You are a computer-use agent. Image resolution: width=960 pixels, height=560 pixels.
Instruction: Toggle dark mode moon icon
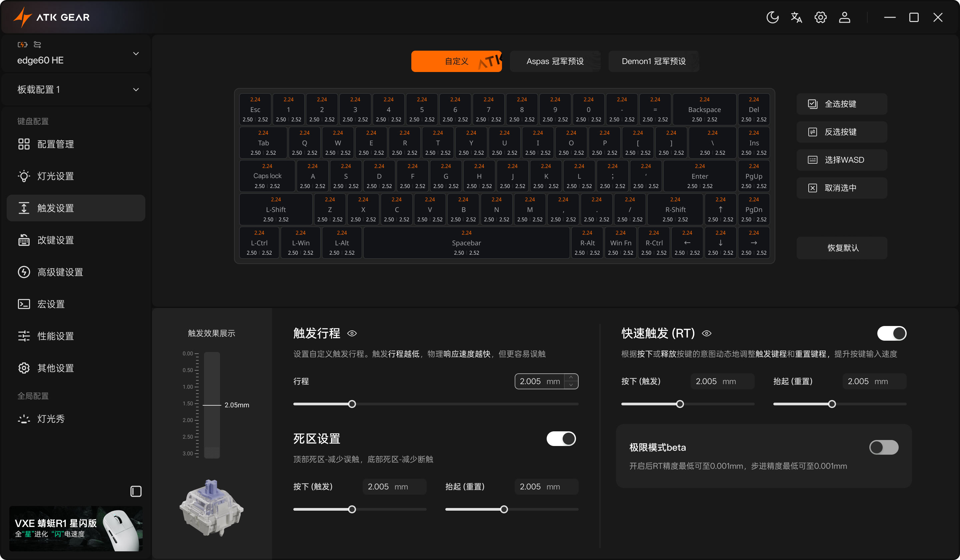click(772, 17)
